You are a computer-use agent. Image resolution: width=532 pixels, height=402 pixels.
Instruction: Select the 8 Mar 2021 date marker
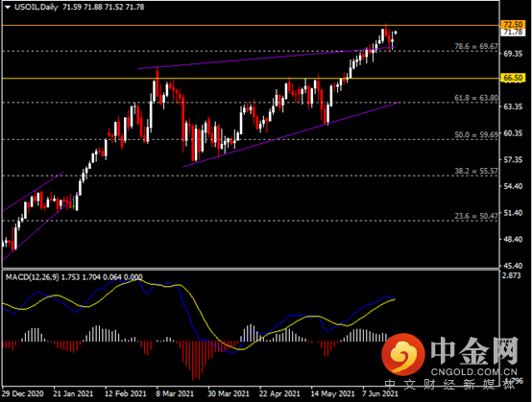pyautogui.click(x=175, y=394)
